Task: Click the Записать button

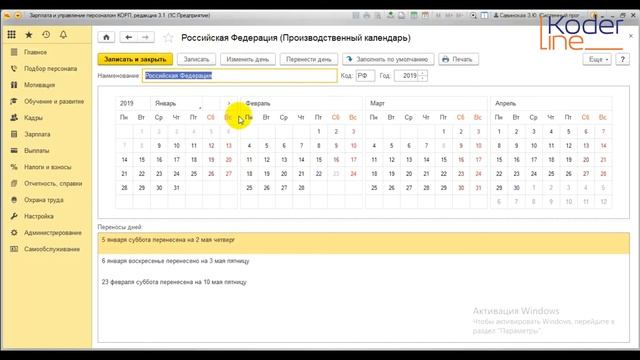Action: tap(196, 59)
